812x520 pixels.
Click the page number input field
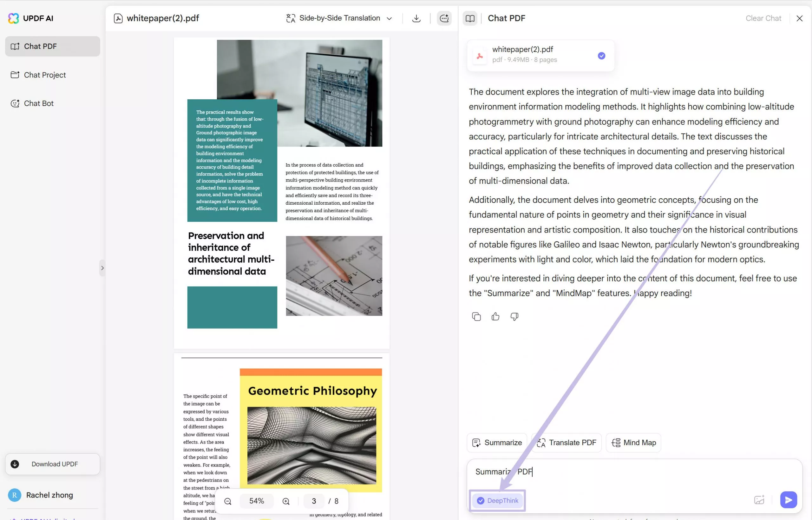coord(314,501)
